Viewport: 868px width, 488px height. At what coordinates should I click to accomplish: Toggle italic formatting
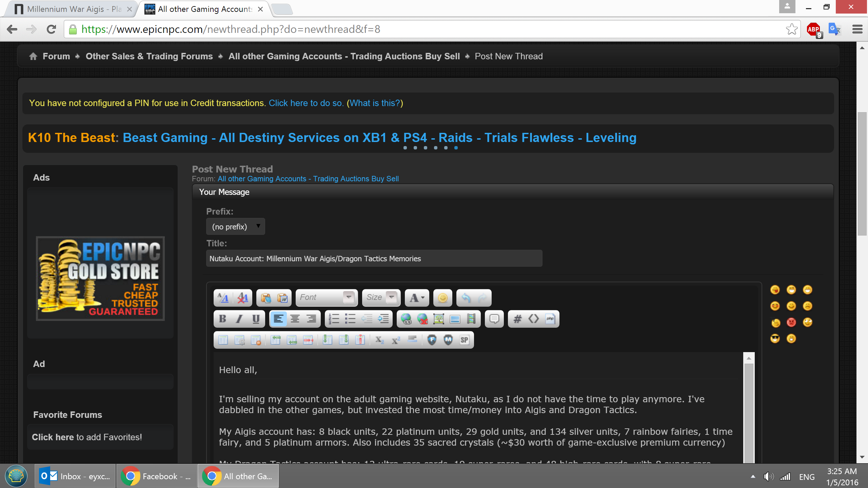pos(239,319)
